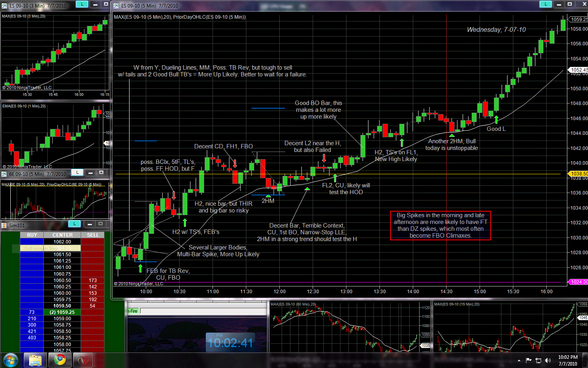Toggle the L link button on 6E chart

[x=77, y=172]
